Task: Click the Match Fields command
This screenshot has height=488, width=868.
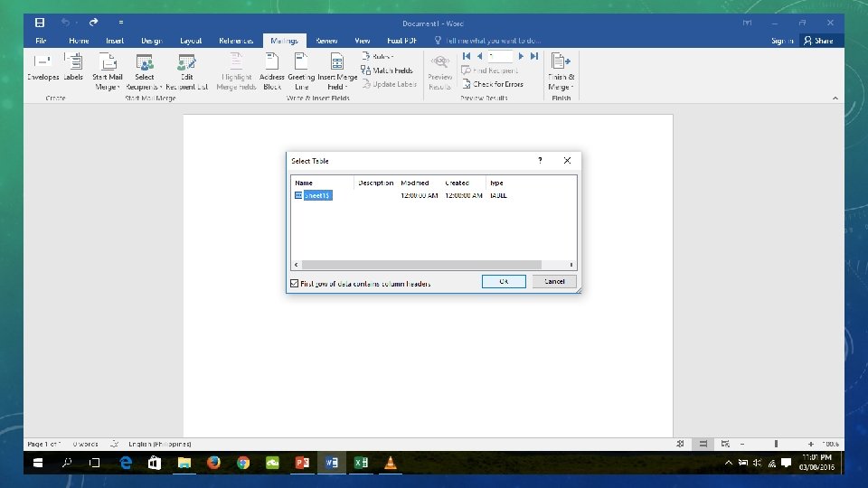Action: (x=387, y=70)
